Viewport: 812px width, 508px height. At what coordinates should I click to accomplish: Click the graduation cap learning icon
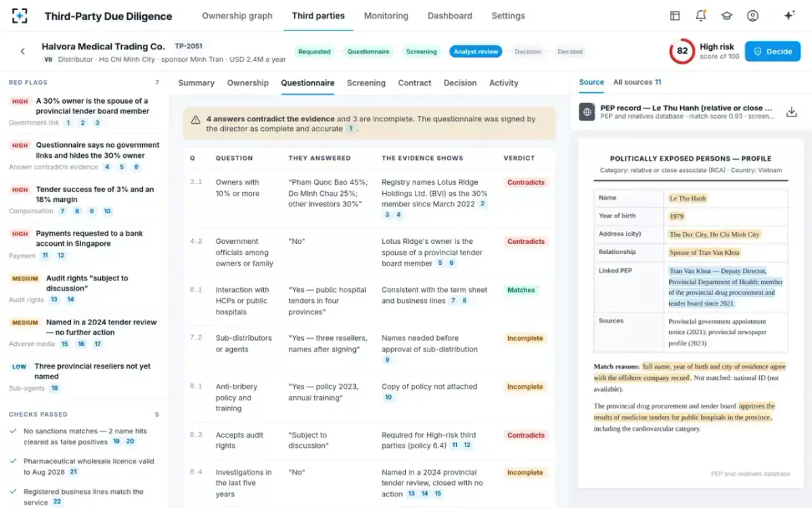(726, 16)
